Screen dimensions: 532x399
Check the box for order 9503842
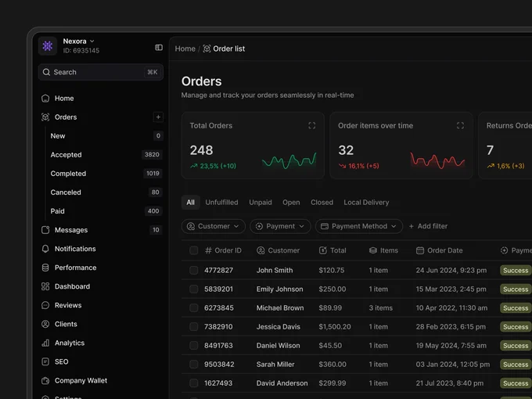194,365
